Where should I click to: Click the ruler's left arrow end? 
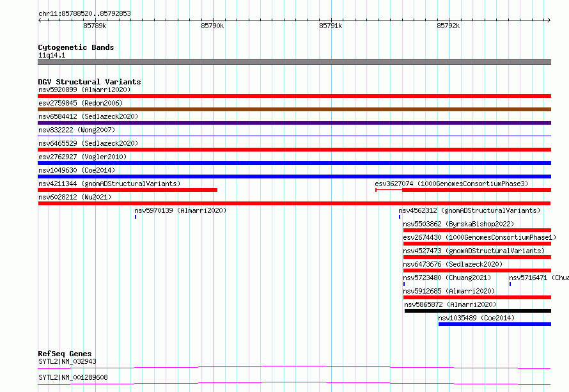(x=40, y=20)
